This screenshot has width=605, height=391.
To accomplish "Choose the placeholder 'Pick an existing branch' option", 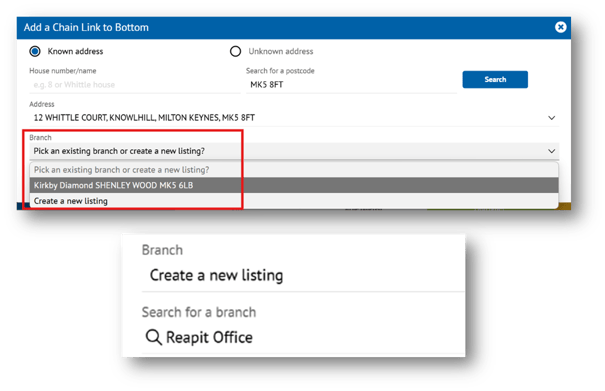I will [x=294, y=170].
